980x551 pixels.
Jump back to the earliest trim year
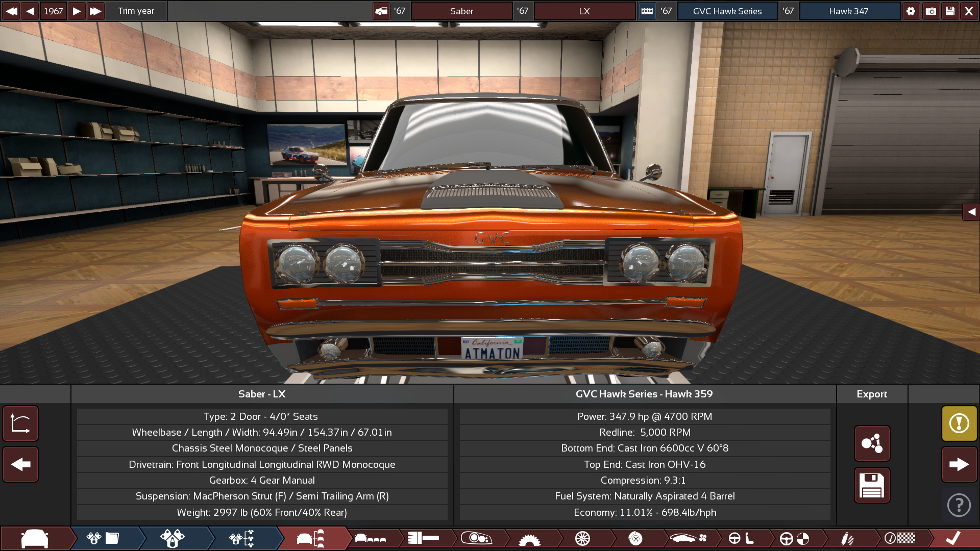pyautogui.click(x=11, y=11)
